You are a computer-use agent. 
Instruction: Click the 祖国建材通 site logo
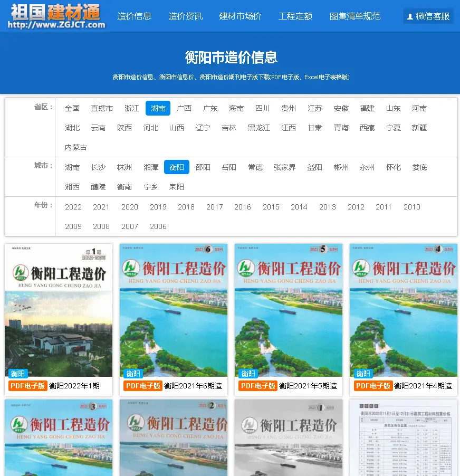click(x=57, y=16)
